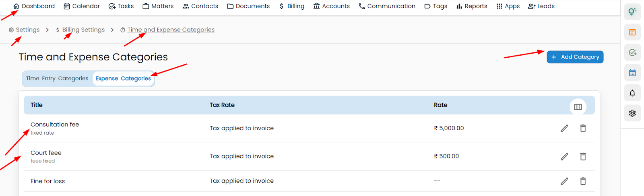
Task: Open the settings gear in right sidebar
Action: coord(632,113)
